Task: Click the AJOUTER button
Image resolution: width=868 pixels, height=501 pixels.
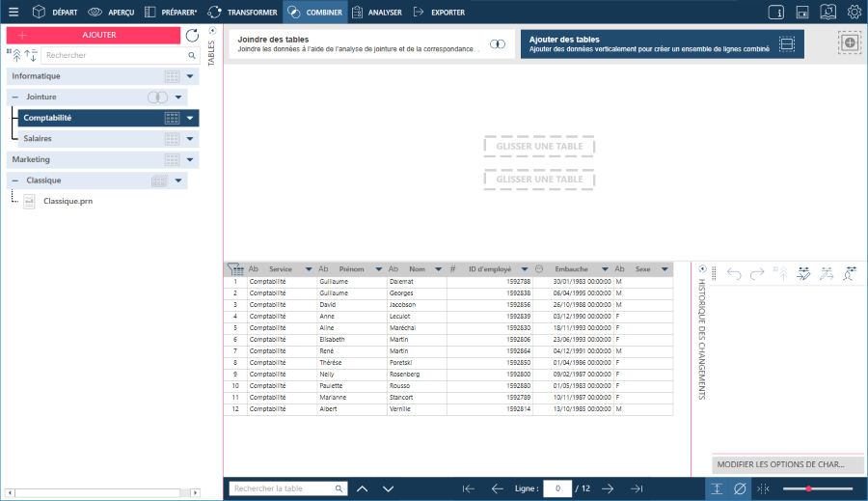Action: 94,35
